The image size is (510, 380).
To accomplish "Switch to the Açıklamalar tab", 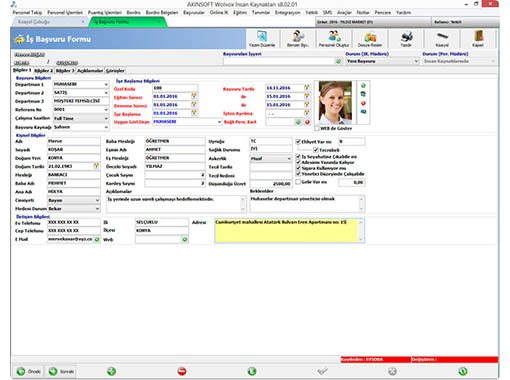I will click(x=90, y=71).
